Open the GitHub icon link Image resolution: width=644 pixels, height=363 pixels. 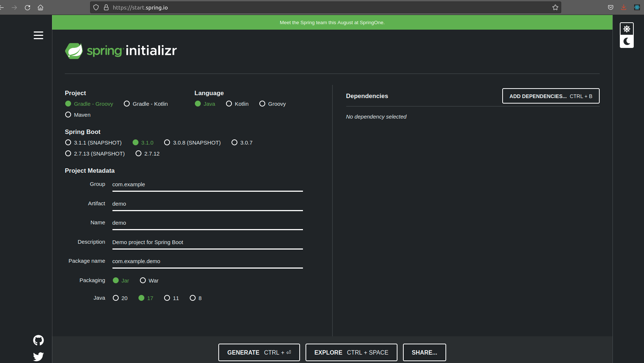(38, 340)
